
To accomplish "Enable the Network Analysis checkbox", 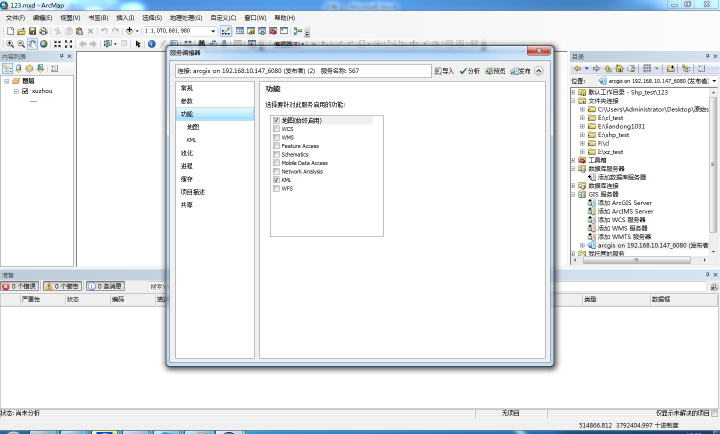I will click(276, 171).
